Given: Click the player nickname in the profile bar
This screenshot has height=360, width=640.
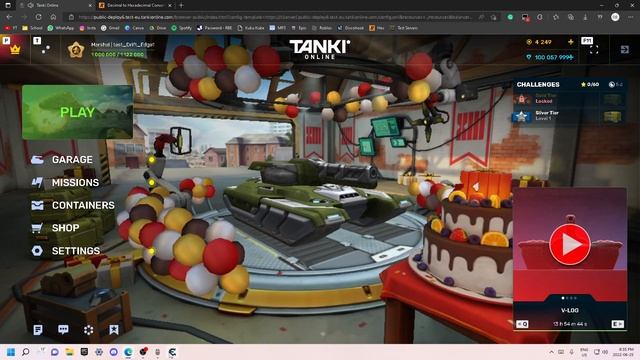Looking at the screenshot, I should (x=122, y=44).
